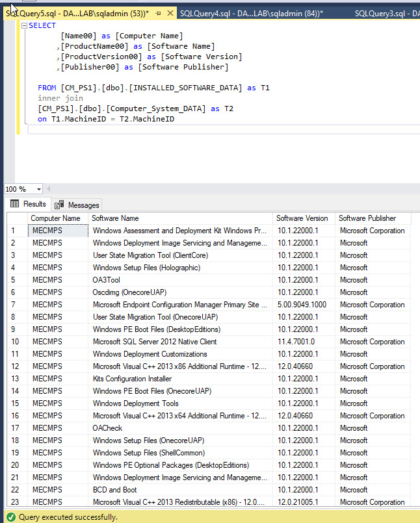The height and width of the screenshot is (523, 420).
Task: Click the Messages tab icon
Action: tap(60, 205)
